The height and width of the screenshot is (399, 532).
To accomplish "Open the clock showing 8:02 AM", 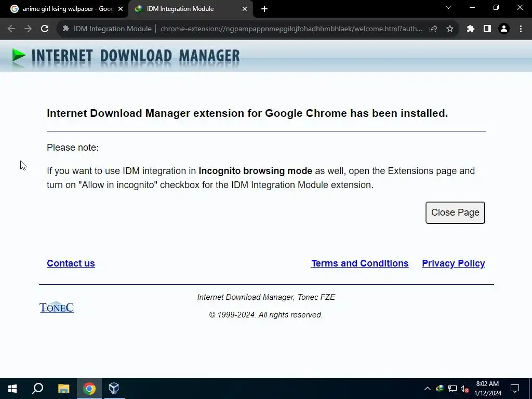I will coord(487,389).
